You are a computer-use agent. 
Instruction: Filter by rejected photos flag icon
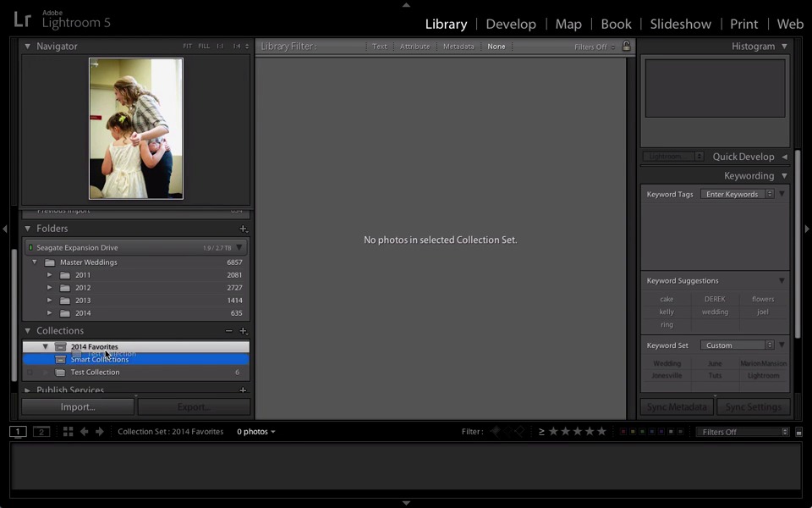[x=519, y=431]
